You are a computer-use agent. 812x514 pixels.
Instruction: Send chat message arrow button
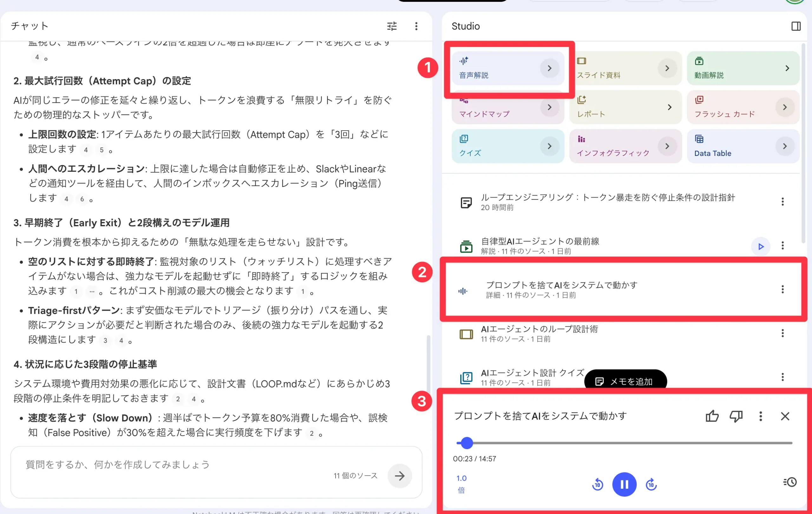(x=400, y=476)
